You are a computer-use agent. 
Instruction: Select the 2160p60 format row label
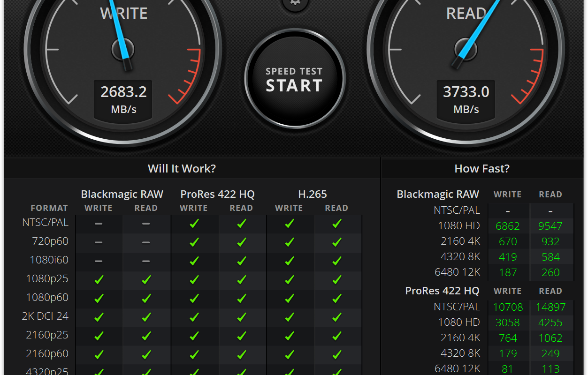pyautogui.click(x=47, y=354)
